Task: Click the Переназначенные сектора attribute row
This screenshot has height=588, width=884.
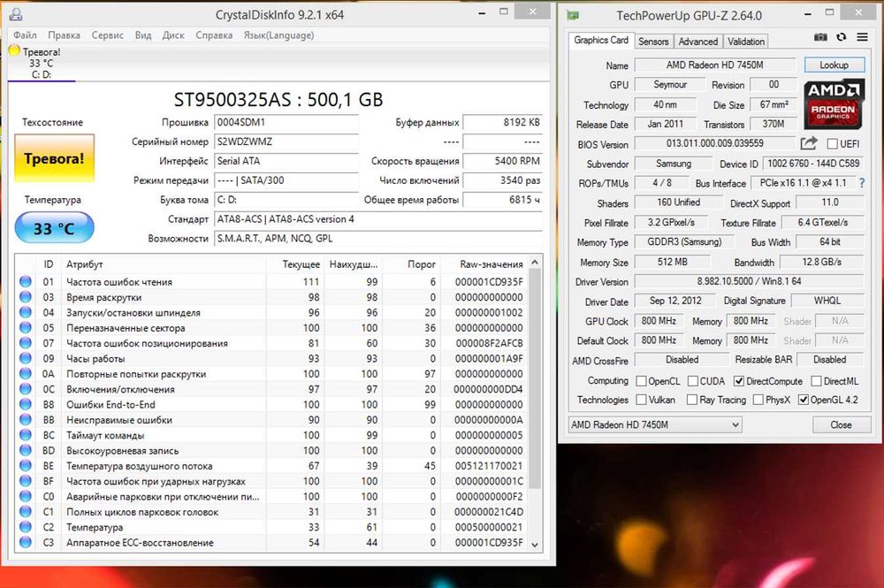Action: click(x=271, y=327)
